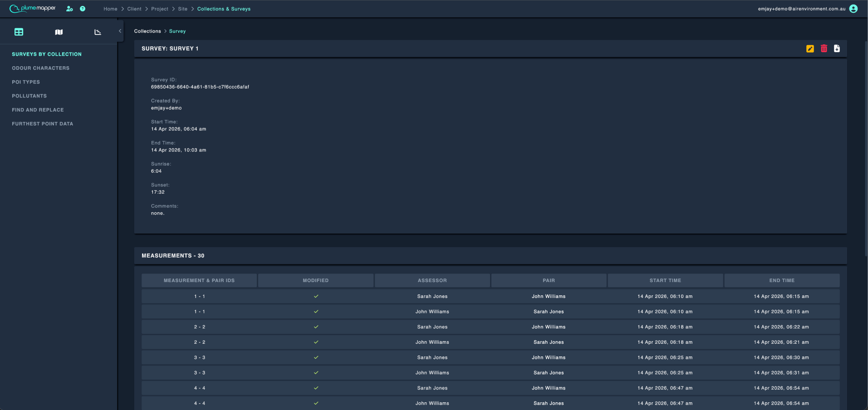Switch to the map view icon

click(x=59, y=32)
